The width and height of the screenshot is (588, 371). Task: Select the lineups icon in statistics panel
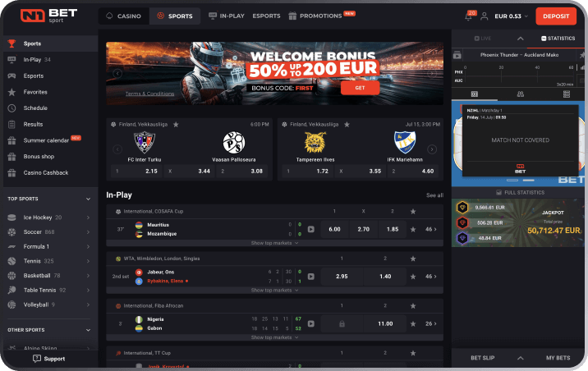point(521,94)
